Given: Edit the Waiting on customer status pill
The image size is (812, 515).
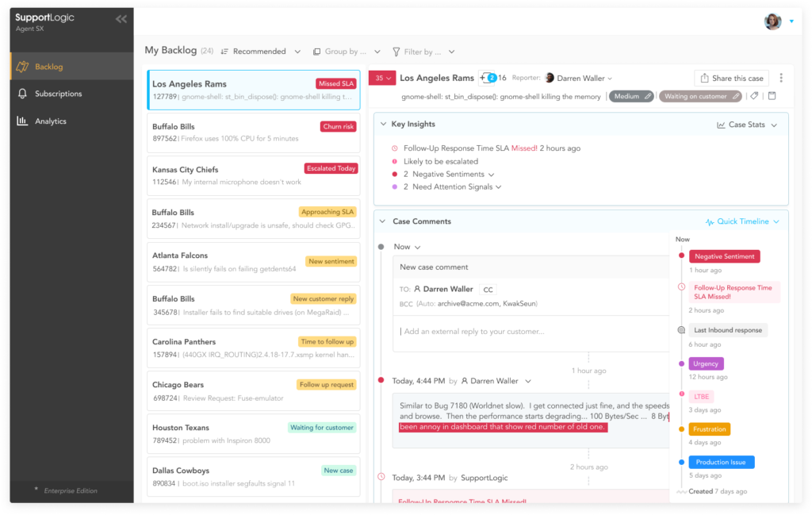Looking at the screenshot, I should [x=700, y=96].
